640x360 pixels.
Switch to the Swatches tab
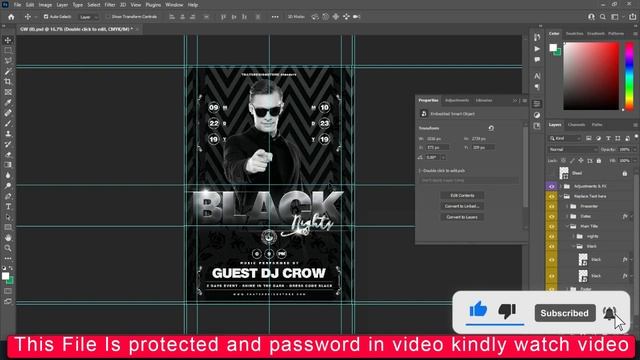coord(574,33)
